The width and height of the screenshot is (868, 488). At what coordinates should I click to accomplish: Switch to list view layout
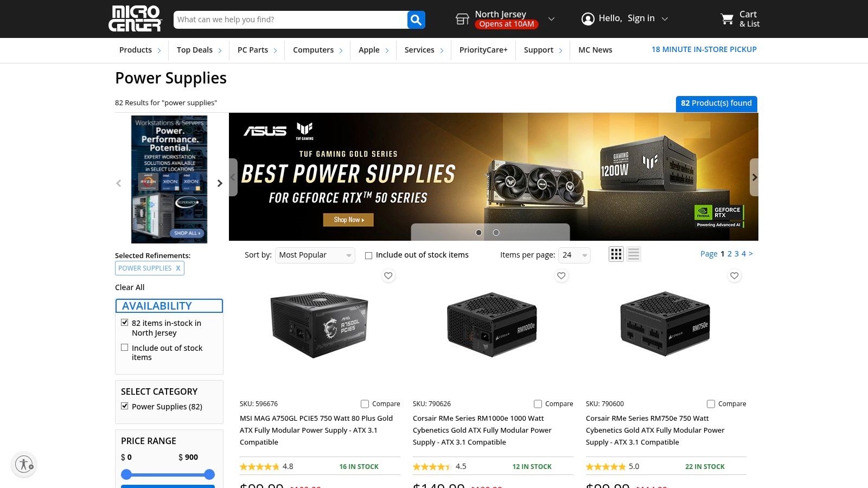[x=634, y=254]
